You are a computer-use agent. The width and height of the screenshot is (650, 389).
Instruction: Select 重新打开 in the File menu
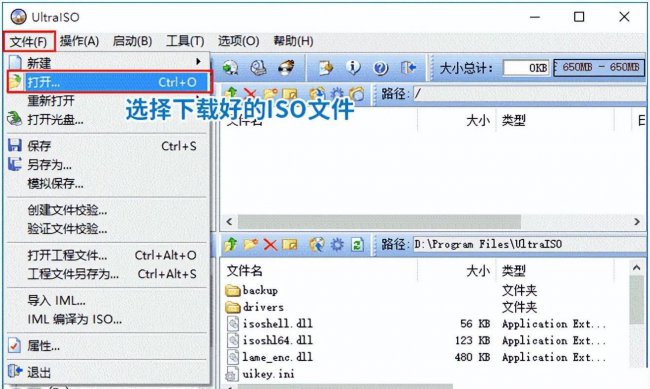107,101
